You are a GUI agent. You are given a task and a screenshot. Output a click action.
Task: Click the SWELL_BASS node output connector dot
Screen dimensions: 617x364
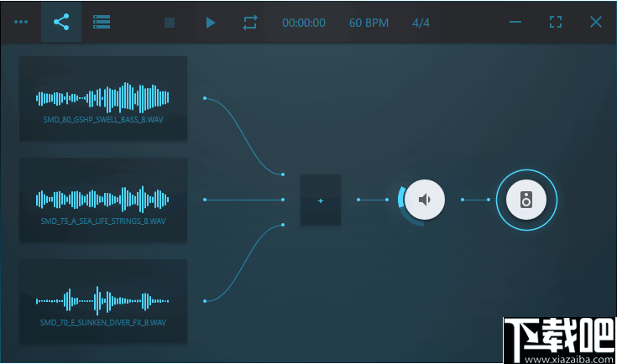pos(205,98)
